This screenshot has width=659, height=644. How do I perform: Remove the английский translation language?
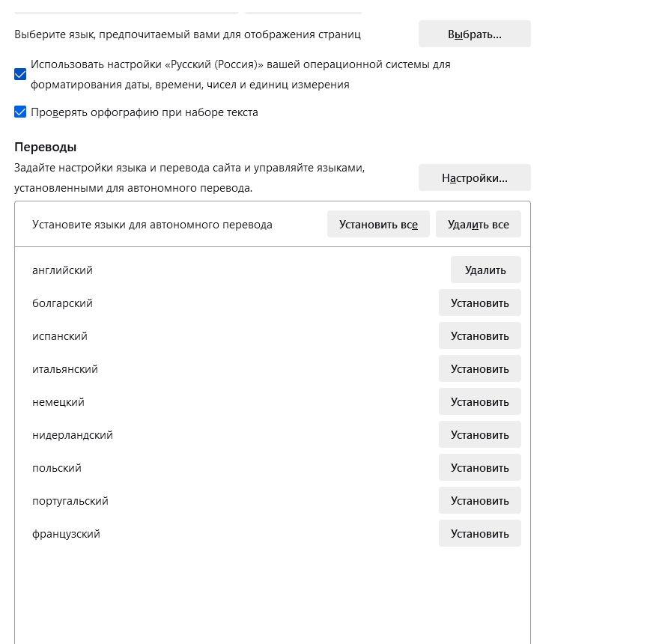tap(485, 270)
